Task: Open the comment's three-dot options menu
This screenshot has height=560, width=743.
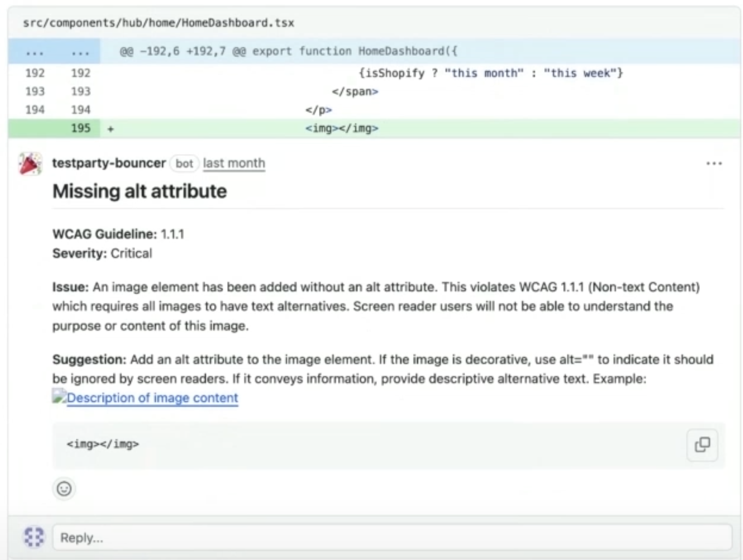Action: point(714,164)
